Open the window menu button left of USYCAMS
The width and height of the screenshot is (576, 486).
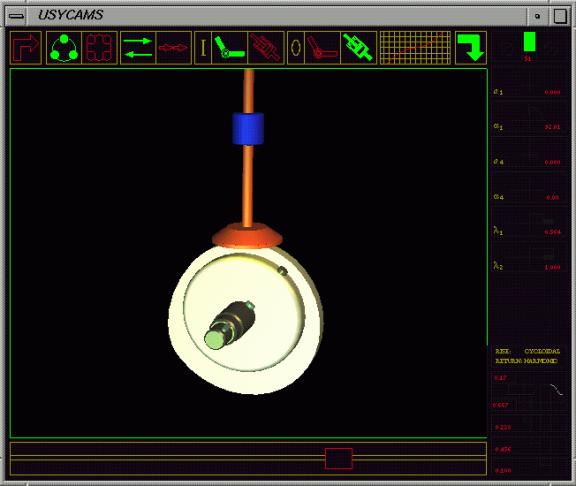tap(16, 16)
